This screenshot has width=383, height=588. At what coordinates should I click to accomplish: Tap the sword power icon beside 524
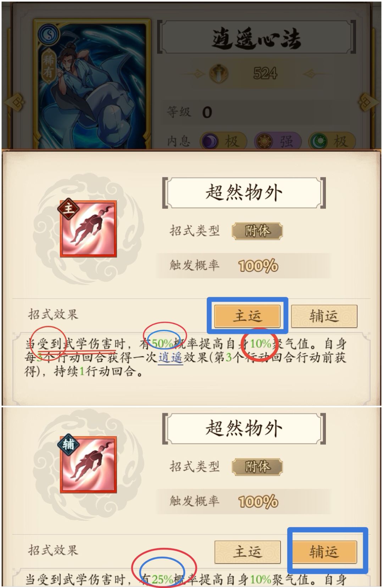(219, 74)
